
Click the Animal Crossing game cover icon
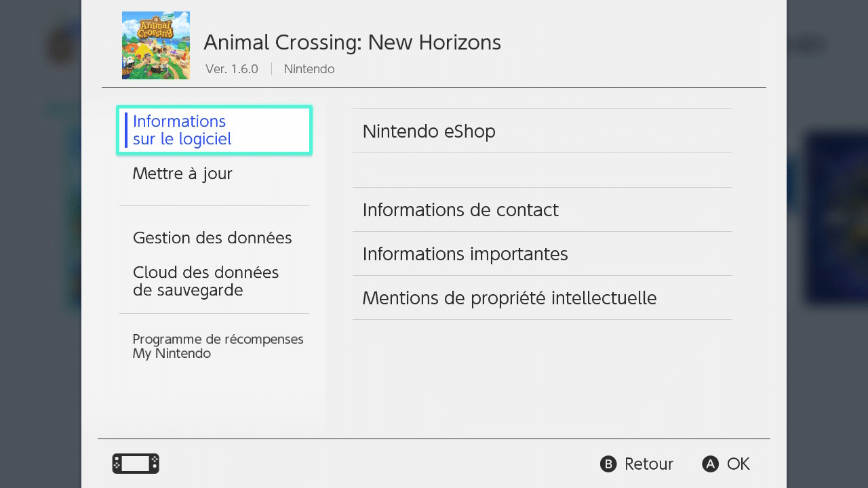[156, 45]
